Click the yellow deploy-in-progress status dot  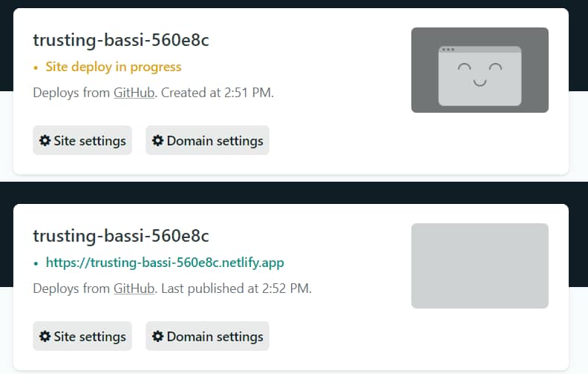(36, 67)
